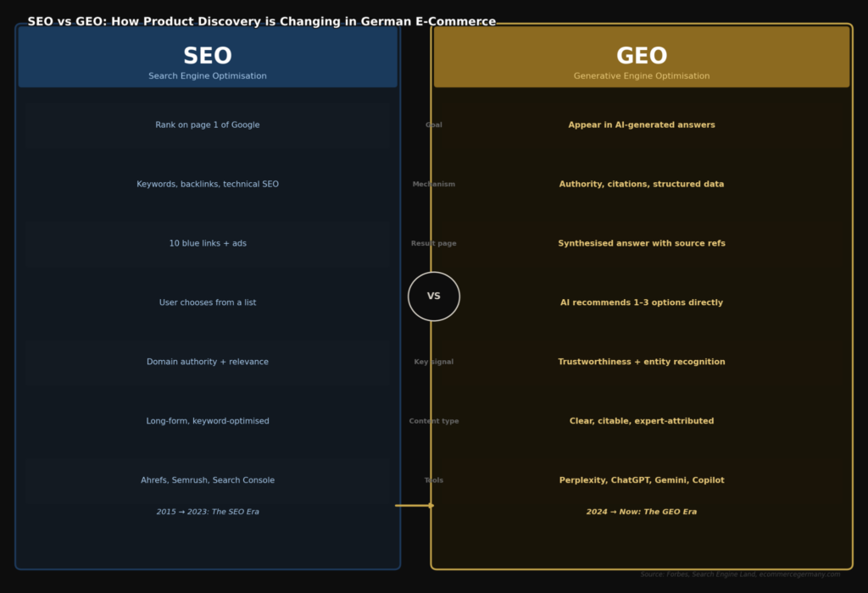Select the '10 blue links + ads' row
The width and height of the screenshot is (868, 593).
coord(208,244)
